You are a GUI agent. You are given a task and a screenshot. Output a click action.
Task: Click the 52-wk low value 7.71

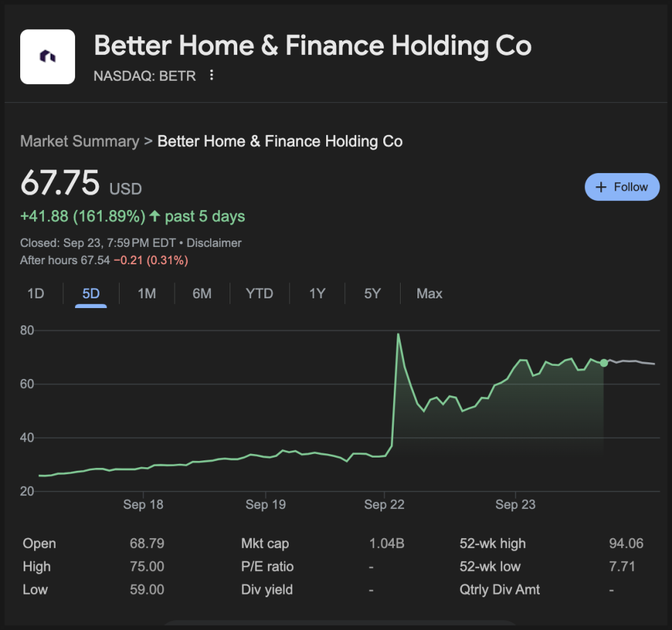click(x=622, y=567)
